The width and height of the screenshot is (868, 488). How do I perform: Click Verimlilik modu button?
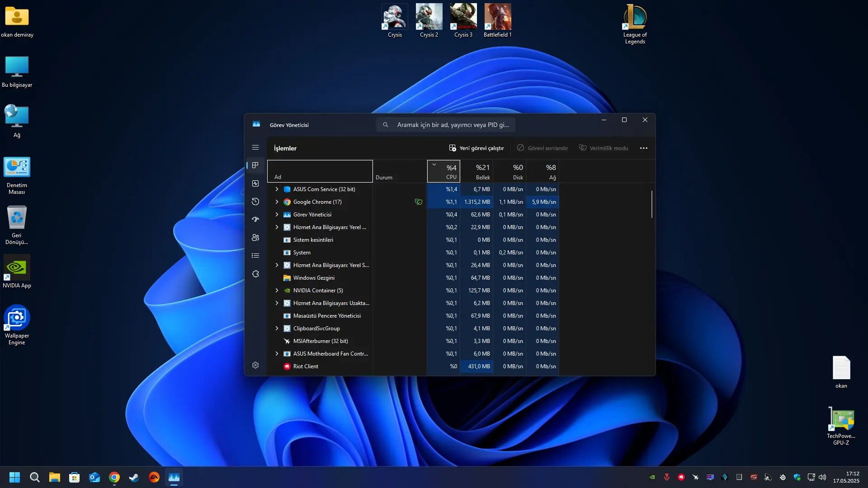pyautogui.click(x=604, y=148)
